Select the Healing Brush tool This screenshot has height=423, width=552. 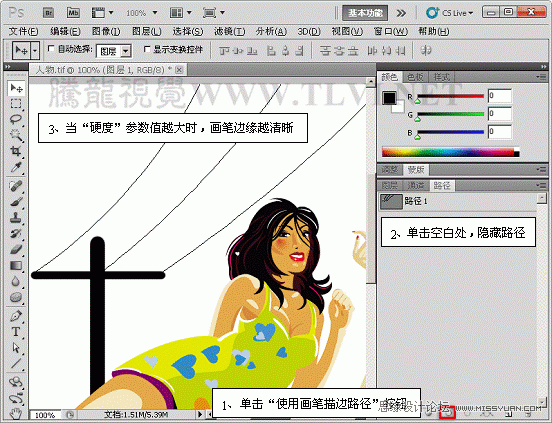pos(16,186)
